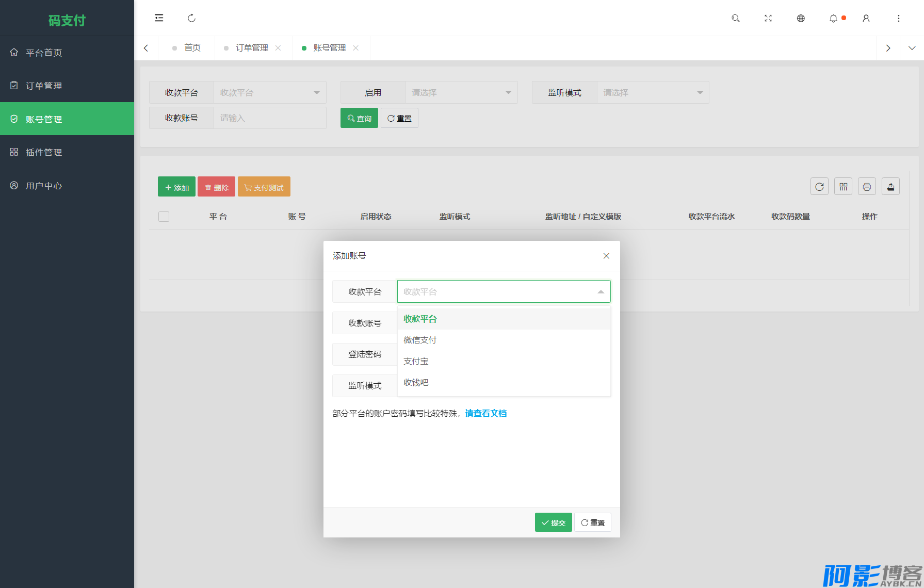Viewport: 924px width, 588px height.
Task: Click the 收款码数量 column header
Action: (790, 217)
